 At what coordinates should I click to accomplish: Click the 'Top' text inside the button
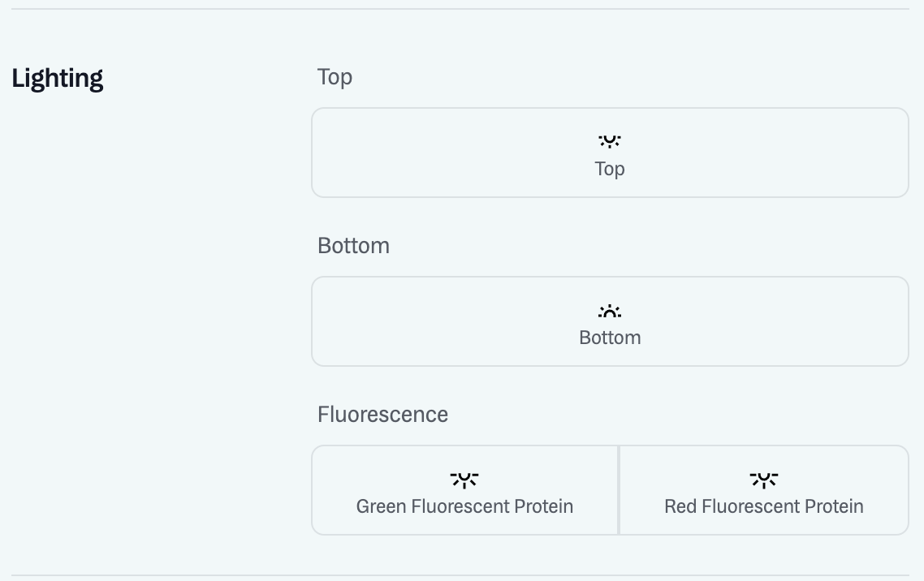610,169
